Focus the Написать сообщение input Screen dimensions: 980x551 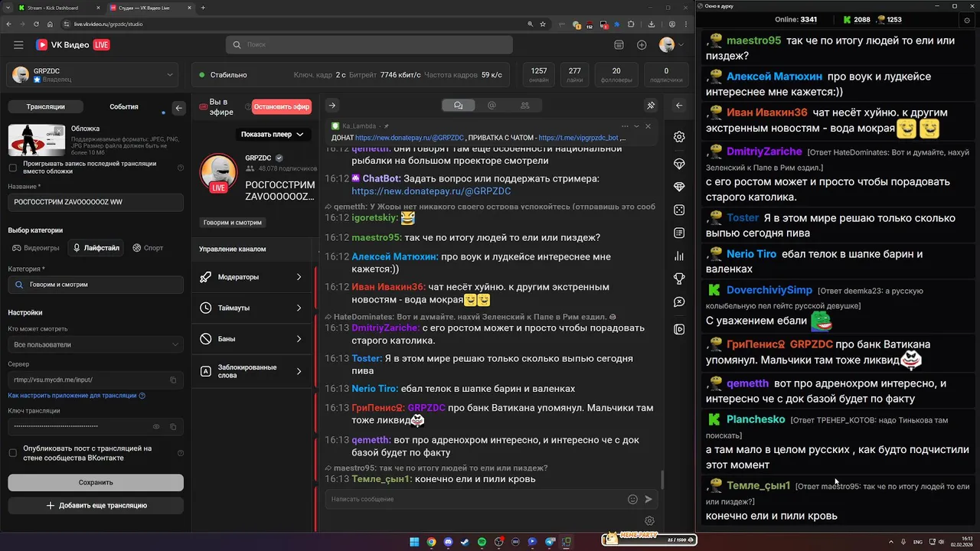coord(475,499)
